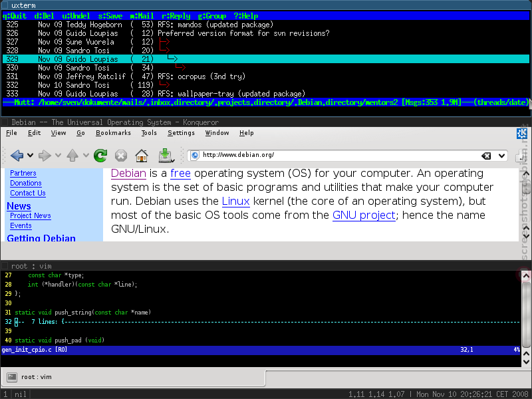Follow the purple Debian link in the text
This screenshot has width=532, height=399.
(128, 174)
